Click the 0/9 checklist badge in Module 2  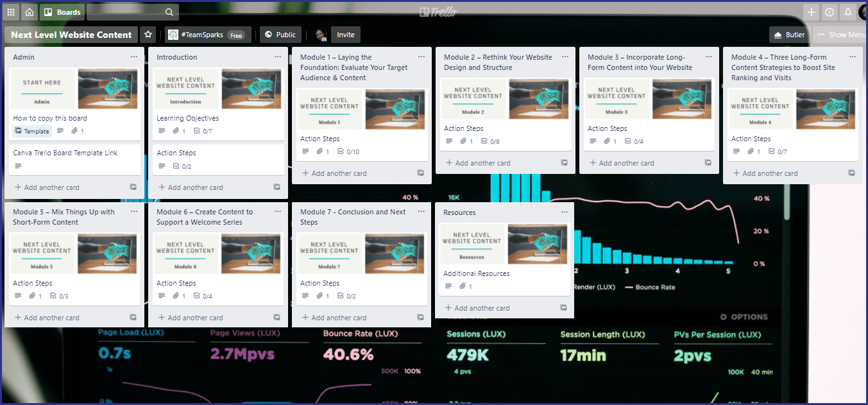coord(490,141)
